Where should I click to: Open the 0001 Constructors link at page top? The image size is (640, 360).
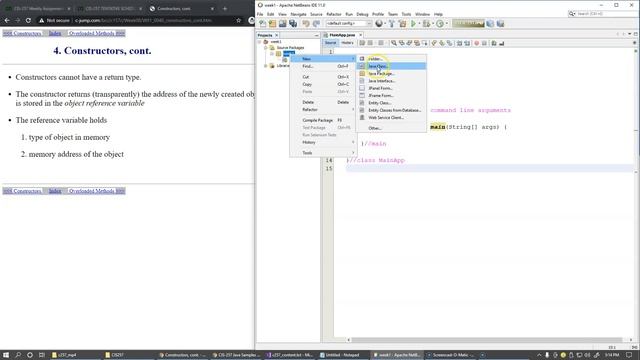coord(22,33)
